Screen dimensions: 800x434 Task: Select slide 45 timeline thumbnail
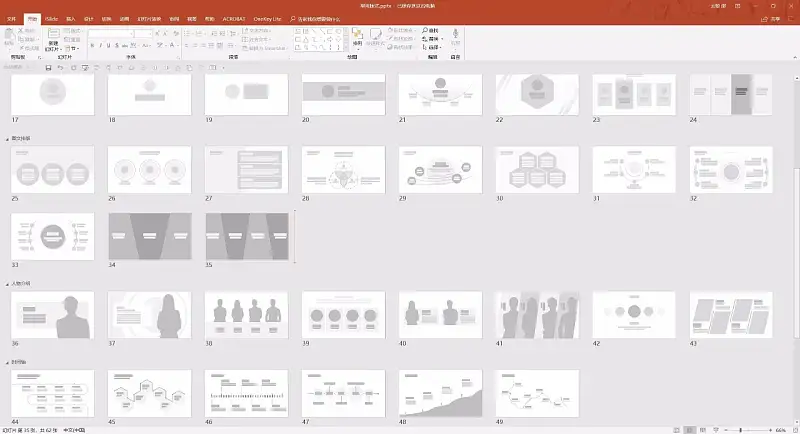click(149, 394)
